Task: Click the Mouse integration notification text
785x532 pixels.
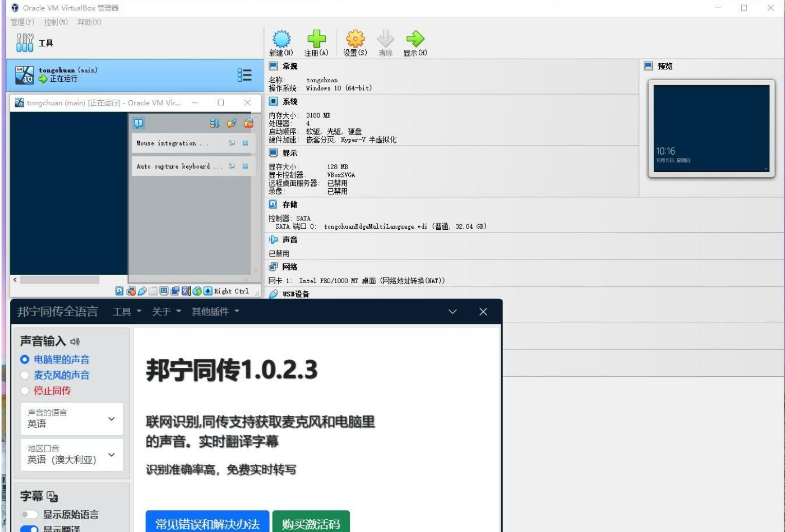Action: [x=172, y=143]
